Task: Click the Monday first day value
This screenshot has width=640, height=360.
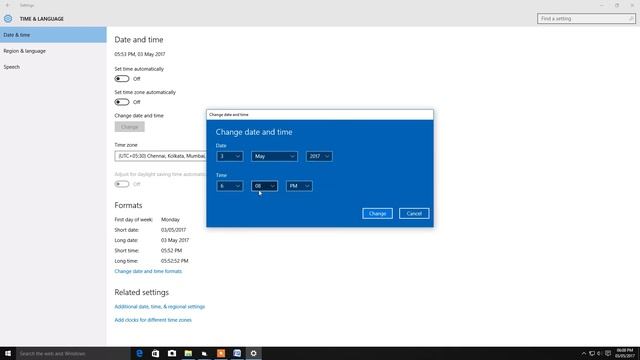Action: click(170, 220)
